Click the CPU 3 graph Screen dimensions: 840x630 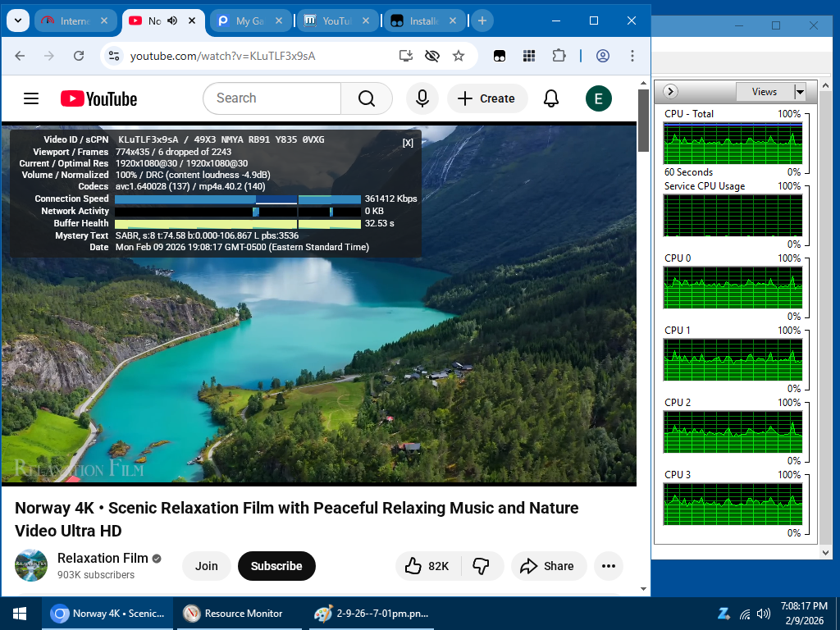pyautogui.click(x=733, y=504)
